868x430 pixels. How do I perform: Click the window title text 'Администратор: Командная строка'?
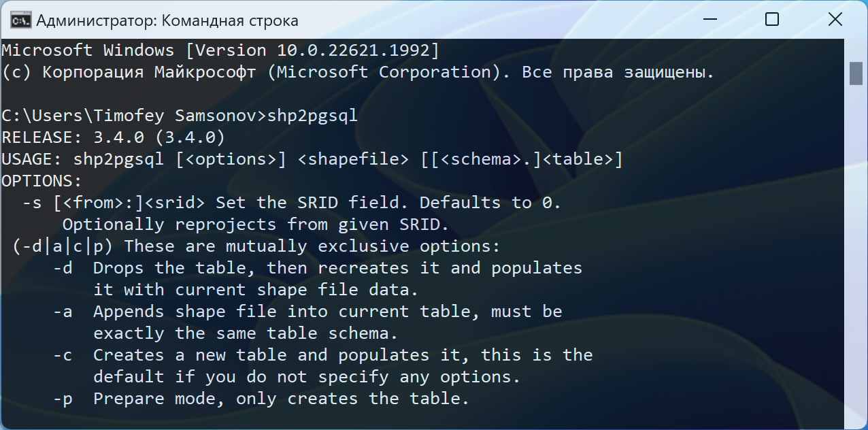click(x=167, y=20)
